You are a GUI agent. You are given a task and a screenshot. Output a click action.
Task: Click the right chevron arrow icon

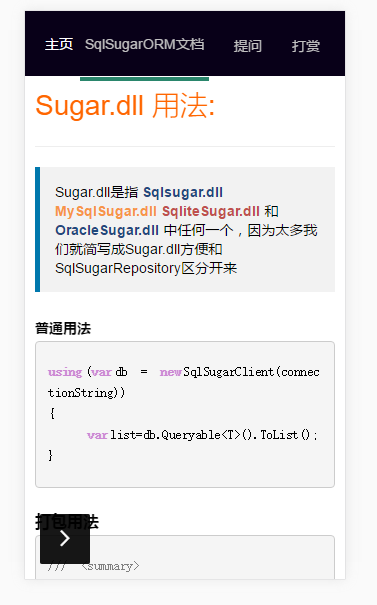[x=65, y=538]
